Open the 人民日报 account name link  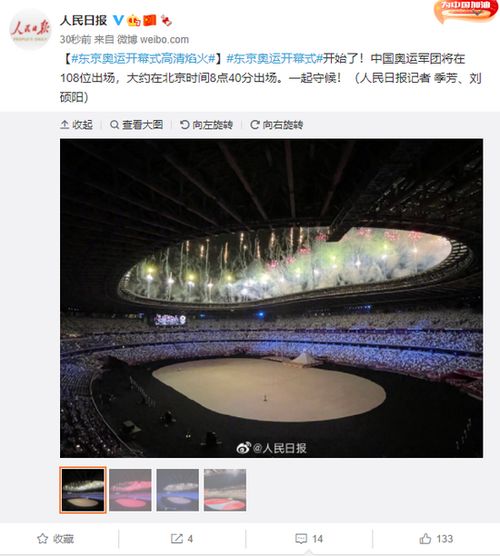coord(83,20)
